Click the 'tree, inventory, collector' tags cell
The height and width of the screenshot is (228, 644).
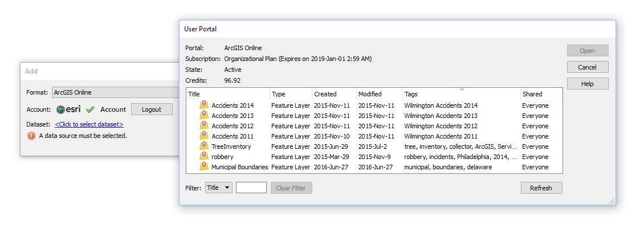tap(460, 146)
